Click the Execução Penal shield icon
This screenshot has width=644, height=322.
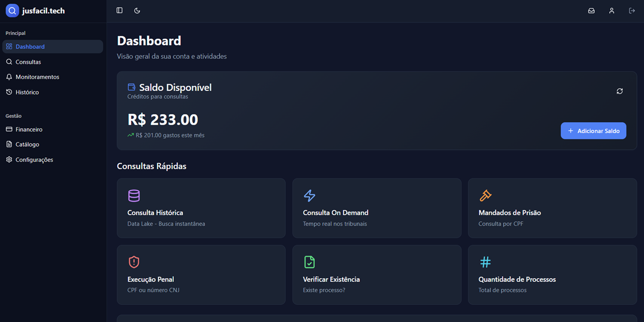tap(134, 262)
